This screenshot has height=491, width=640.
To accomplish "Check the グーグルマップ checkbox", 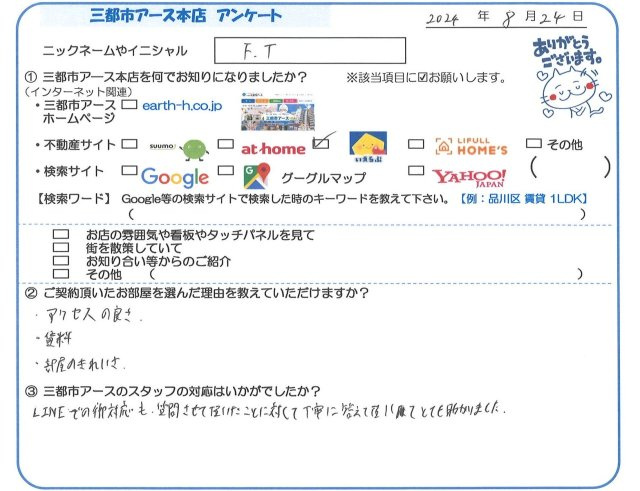I will 226,170.
